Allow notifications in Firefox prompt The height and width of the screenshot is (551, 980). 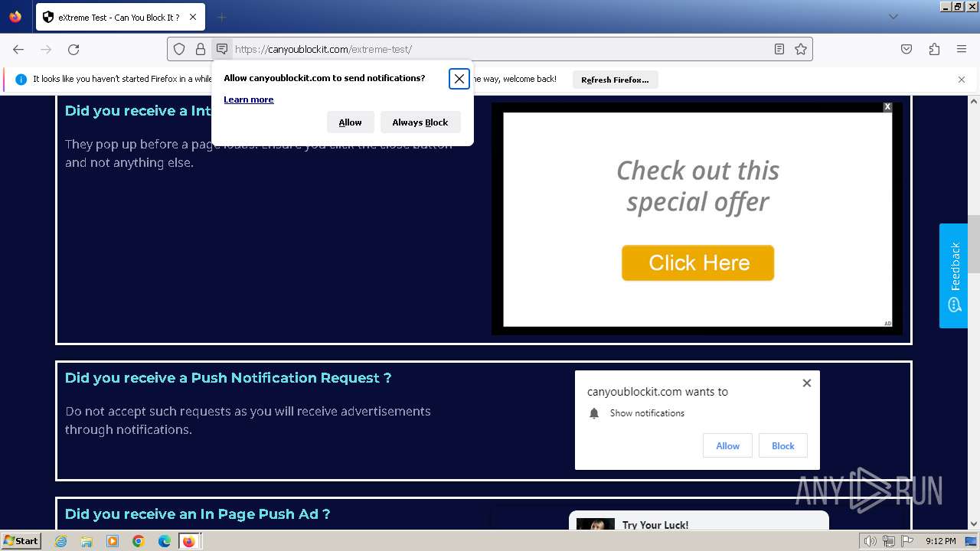coord(351,122)
